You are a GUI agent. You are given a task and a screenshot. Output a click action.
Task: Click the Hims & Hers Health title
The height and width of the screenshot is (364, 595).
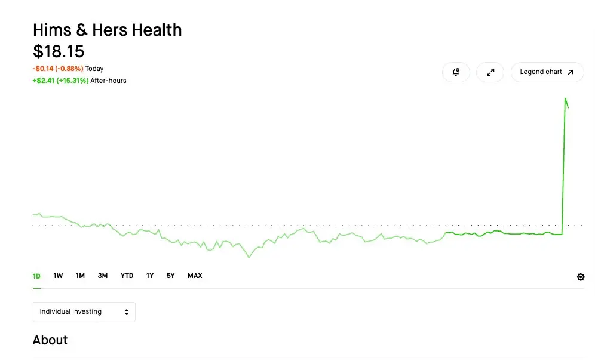[108, 30]
